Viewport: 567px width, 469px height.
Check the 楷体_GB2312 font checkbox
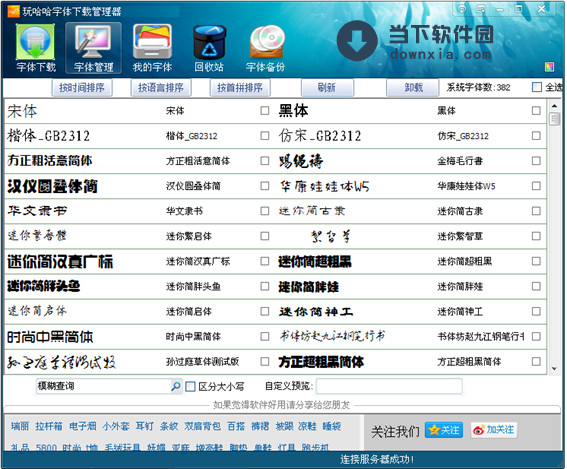click(x=265, y=136)
